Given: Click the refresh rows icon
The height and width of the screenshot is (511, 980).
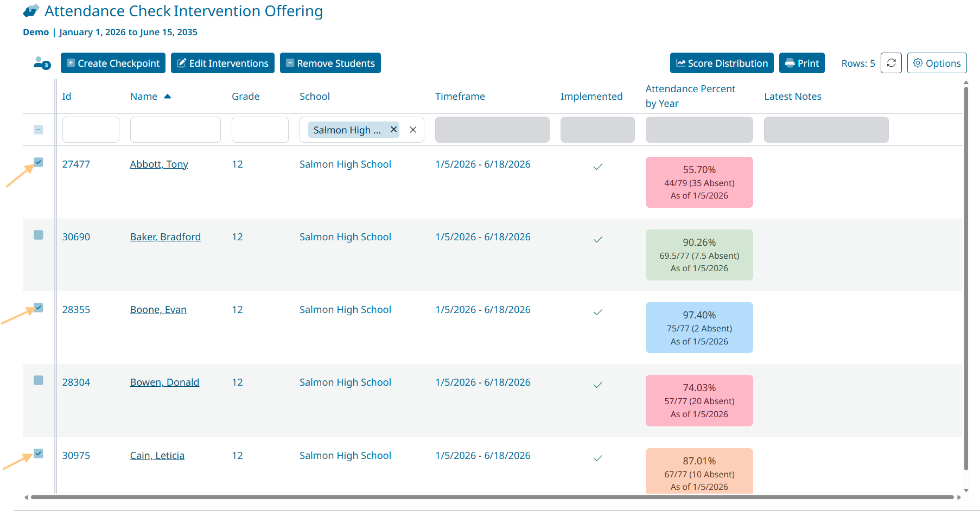Looking at the screenshot, I should (891, 63).
